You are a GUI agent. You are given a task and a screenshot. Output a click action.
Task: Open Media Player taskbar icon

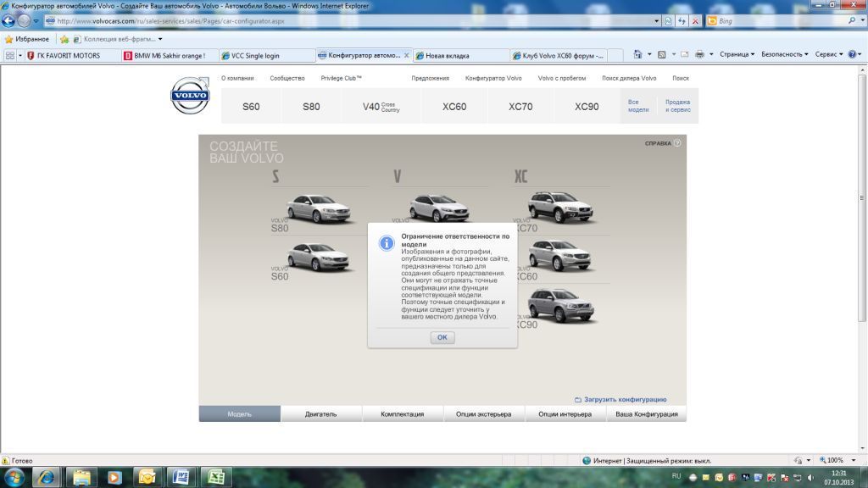pos(114,477)
